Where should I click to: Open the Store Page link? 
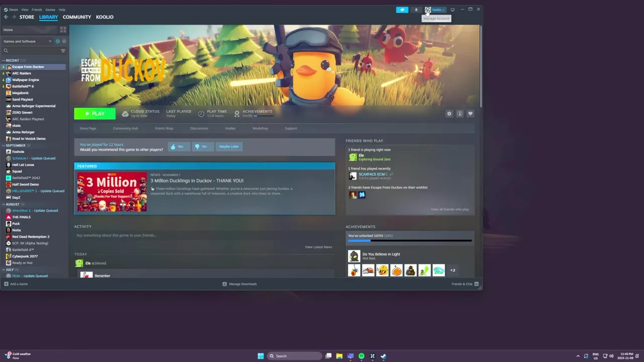[88, 128]
